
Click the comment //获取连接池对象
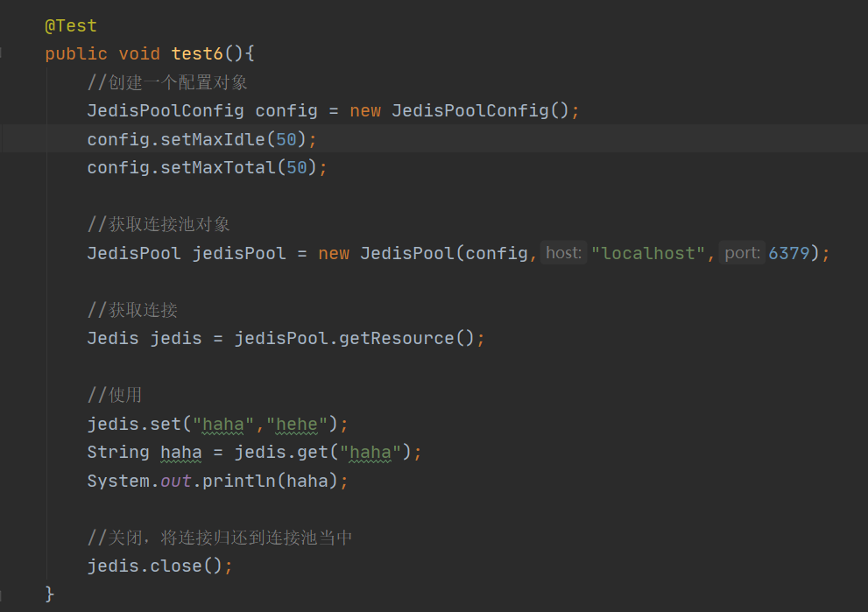tap(159, 224)
